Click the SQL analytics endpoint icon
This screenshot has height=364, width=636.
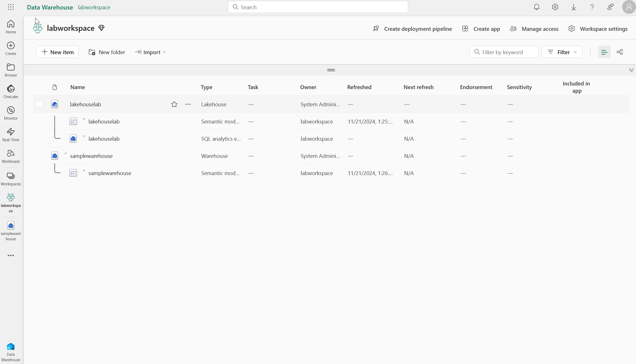coord(73,138)
